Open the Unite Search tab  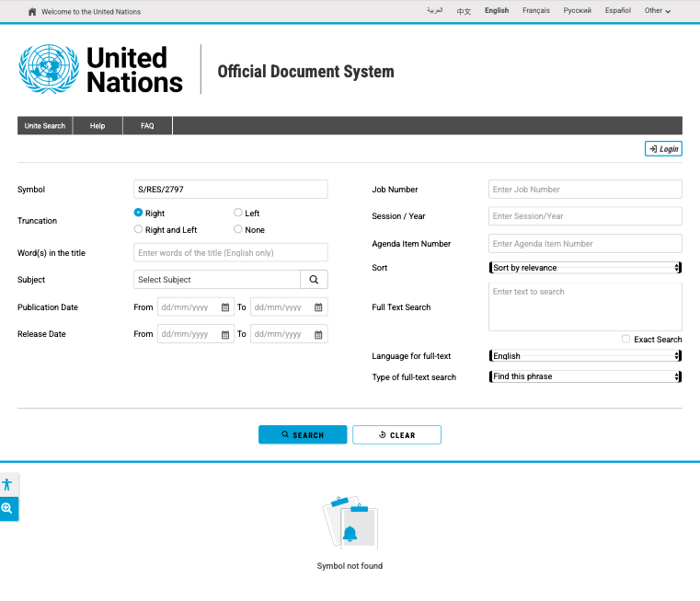click(45, 125)
